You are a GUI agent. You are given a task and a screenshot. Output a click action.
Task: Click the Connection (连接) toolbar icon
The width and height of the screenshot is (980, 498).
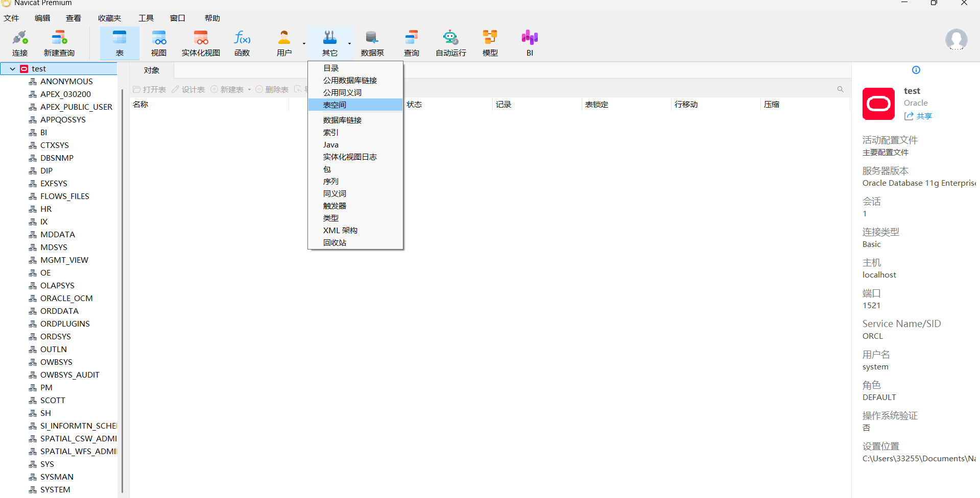tap(20, 43)
